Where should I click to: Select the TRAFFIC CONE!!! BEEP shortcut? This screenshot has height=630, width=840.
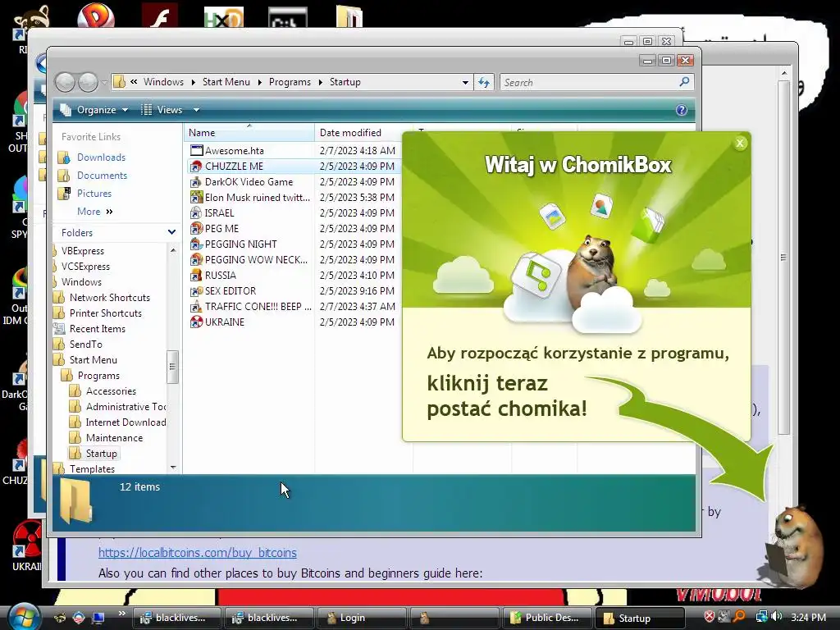(250, 307)
